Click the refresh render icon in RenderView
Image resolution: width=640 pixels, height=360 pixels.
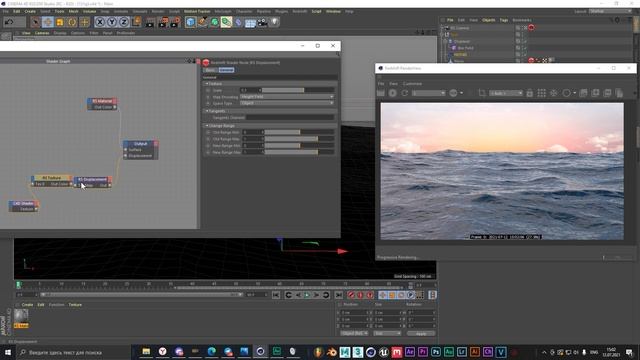[x=404, y=93]
